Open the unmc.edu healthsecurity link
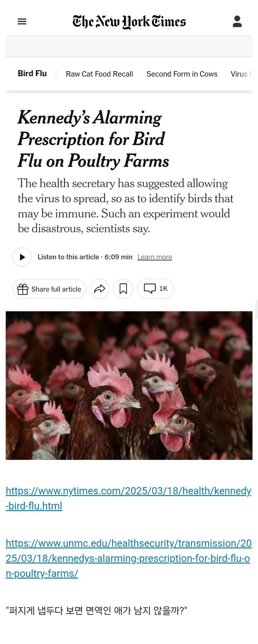Image resolution: width=258 pixels, height=644 pixels. [129, 558]
